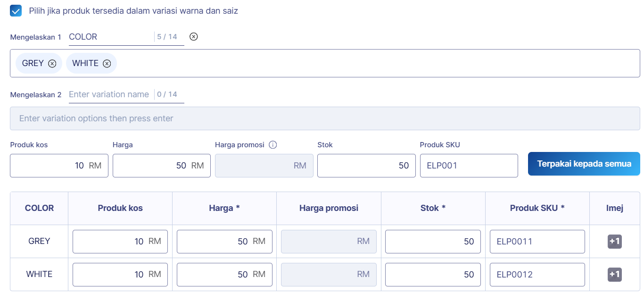The height and width of the screenshot is (294, 644).
Task: Remove the WHITE color tag
Action: [x=107, y=64]
